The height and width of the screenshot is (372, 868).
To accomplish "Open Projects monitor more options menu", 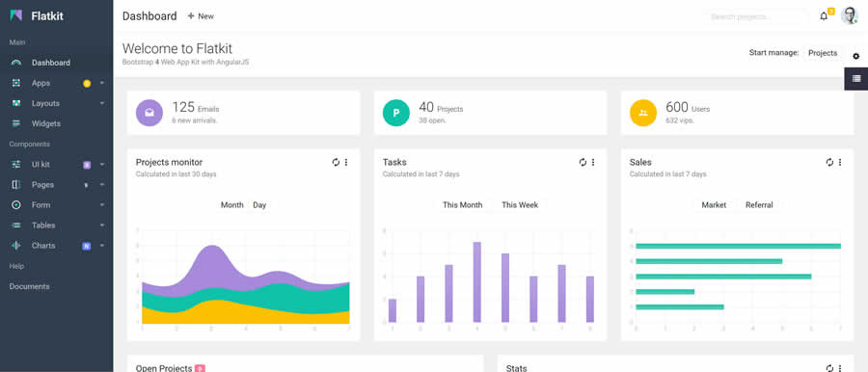I will coord(346,162).
